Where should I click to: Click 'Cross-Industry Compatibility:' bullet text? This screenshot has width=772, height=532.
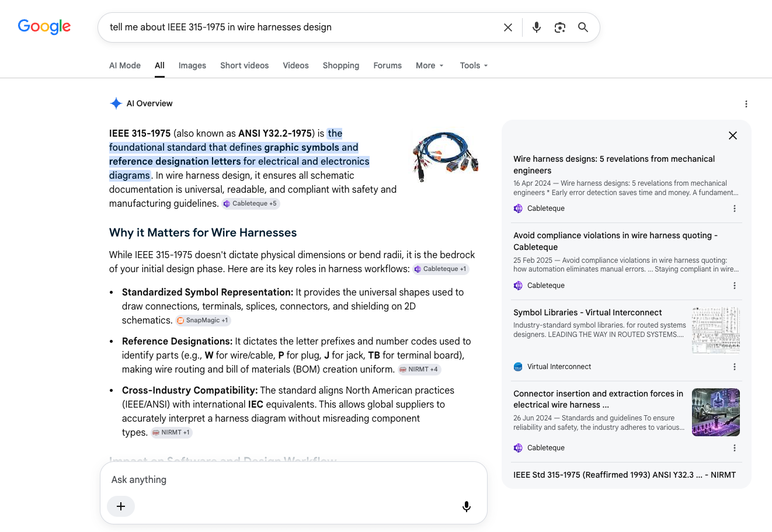[x=190, y=390]
